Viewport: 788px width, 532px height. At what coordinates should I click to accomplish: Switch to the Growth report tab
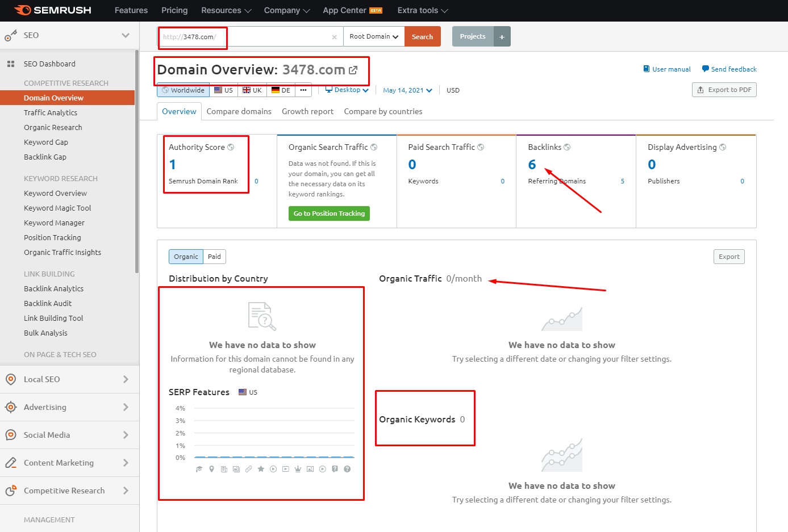click(307, 111)
